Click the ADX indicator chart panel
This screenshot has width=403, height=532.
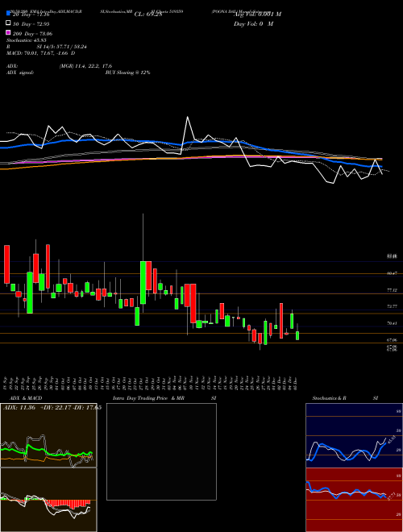[x=48, y=435]
